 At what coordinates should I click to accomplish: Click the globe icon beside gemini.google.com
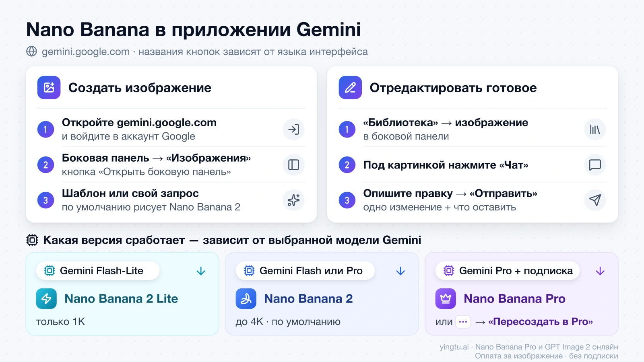[x=31, y=51]
